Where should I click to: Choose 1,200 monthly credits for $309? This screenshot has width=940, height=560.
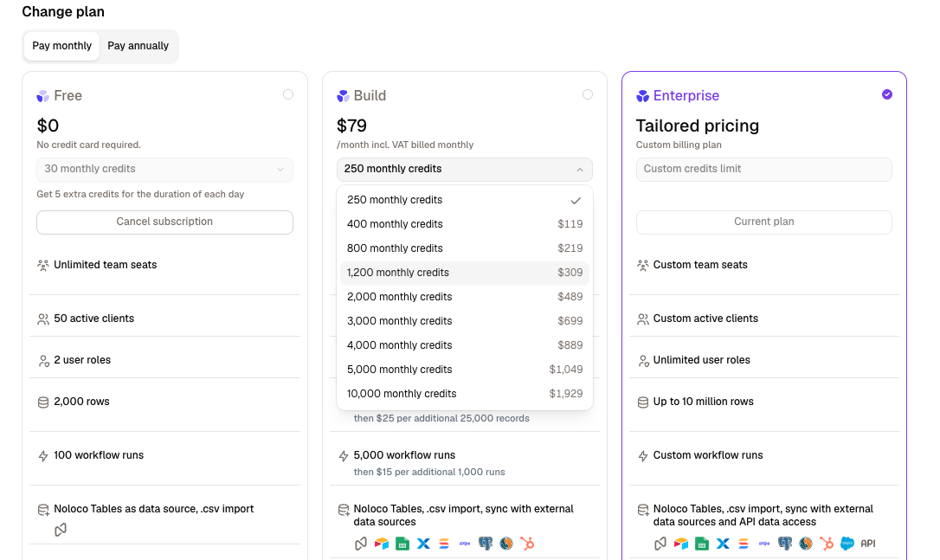coord(465,273)
